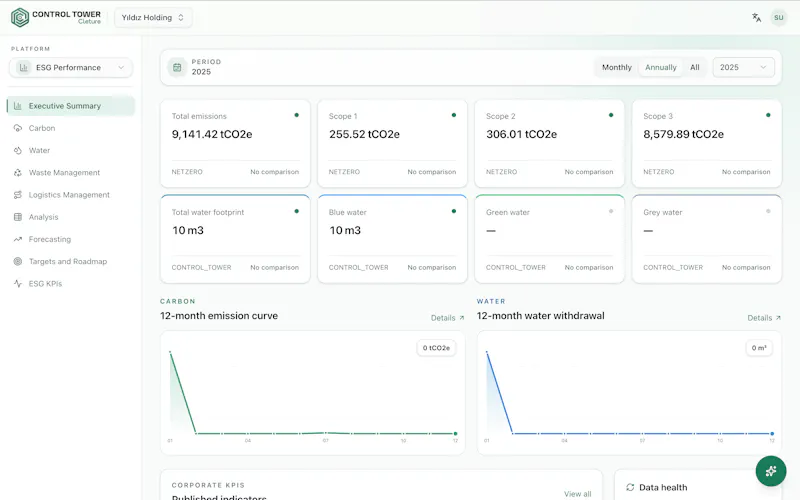Click the PERIOD 2025 label

tap(206, 67)
